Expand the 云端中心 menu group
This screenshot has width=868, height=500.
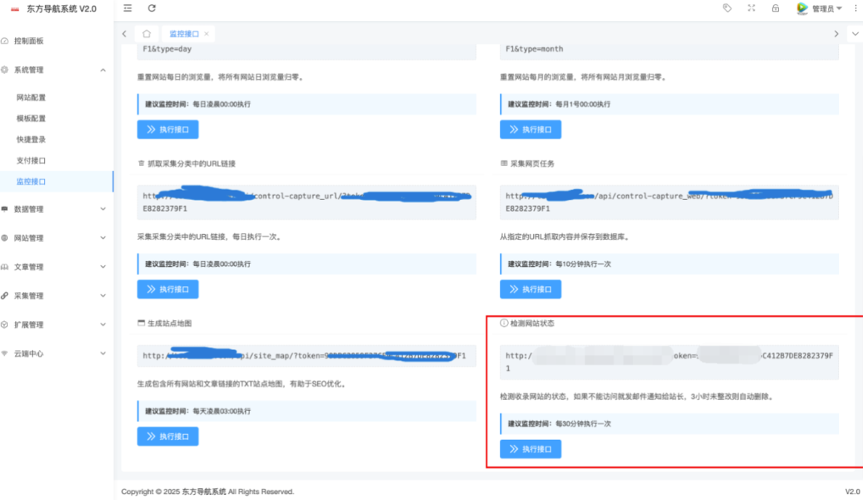pos(57,353)
